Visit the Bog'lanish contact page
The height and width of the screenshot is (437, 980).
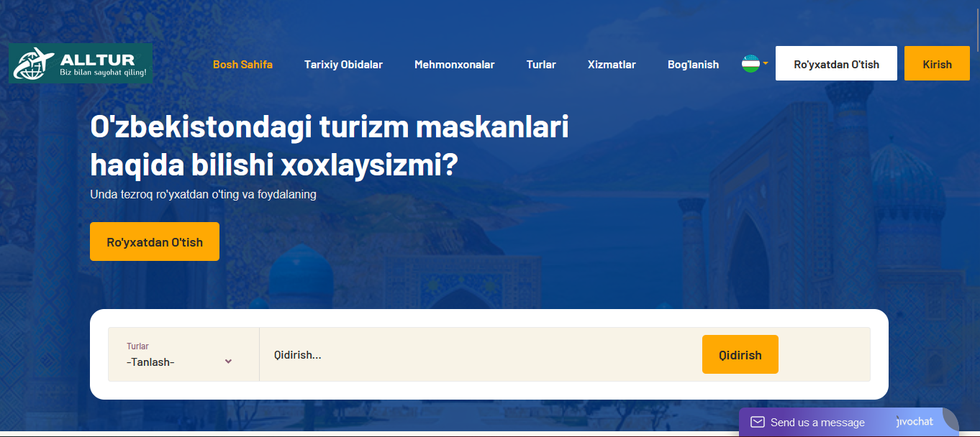693,65
